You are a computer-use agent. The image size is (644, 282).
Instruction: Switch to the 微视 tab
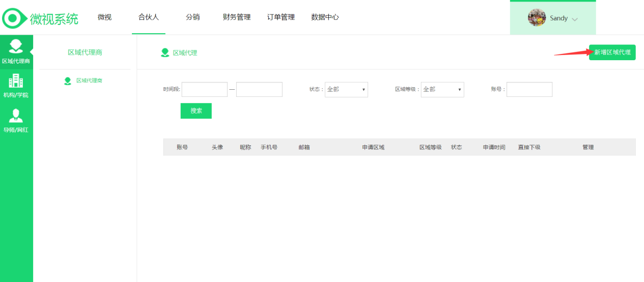click(x=104, y=17)
